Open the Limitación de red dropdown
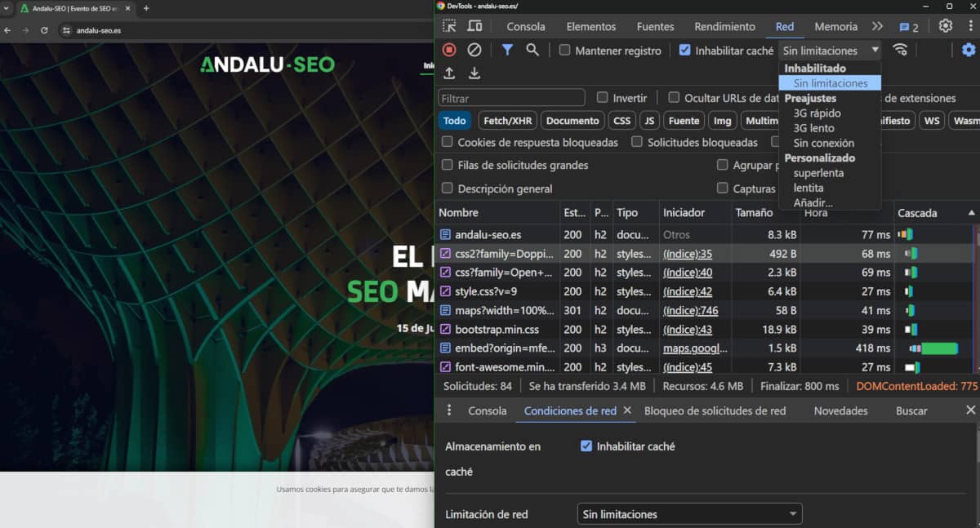The image size is (980, 528). click(688, 514)
